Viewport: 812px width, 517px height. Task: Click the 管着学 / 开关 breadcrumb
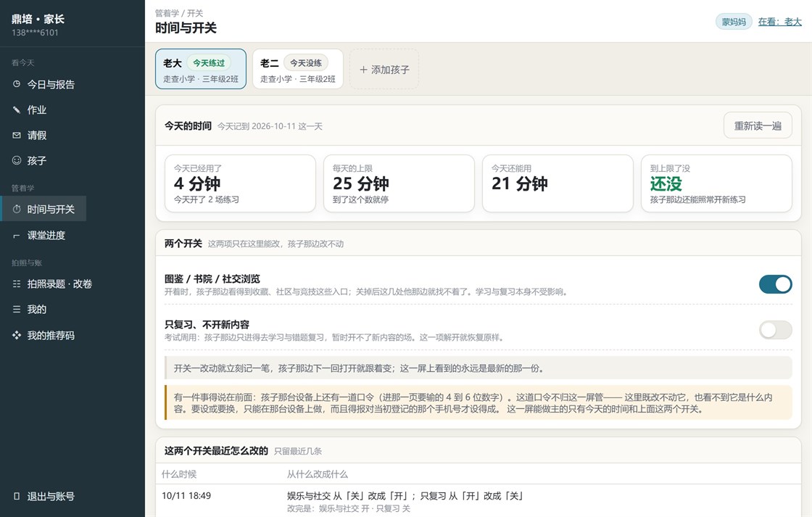178,13
